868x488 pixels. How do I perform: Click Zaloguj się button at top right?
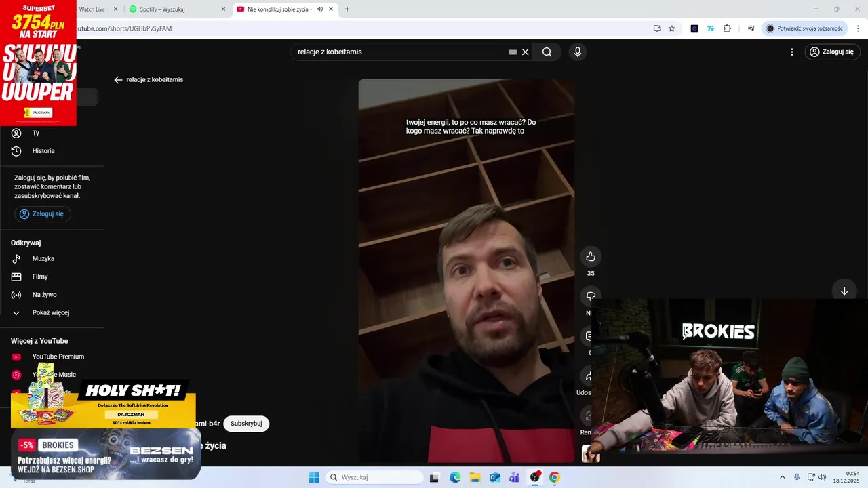[831, 52]
